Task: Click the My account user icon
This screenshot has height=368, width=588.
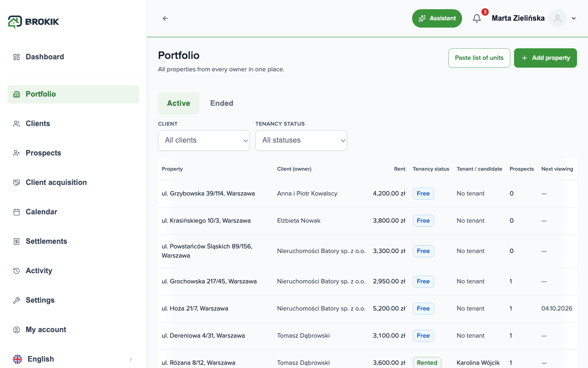Action: 17,330
